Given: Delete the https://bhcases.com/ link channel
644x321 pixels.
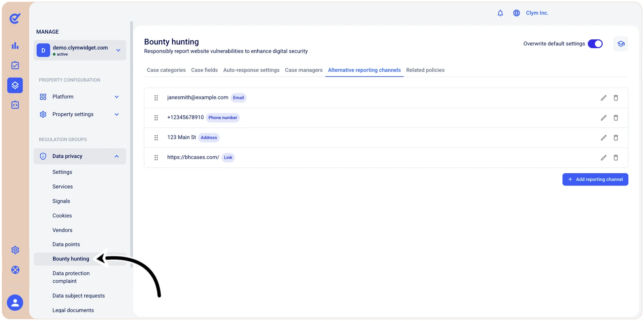Looking at the screenshot, I should point(616,158).
